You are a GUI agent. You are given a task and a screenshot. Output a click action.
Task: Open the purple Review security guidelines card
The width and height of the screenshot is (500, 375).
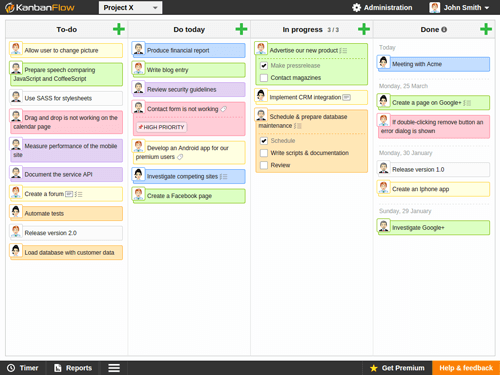(x=189, y=90)
